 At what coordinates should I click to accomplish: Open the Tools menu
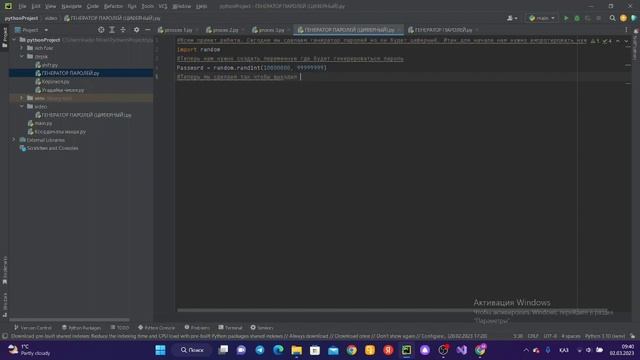pos(147,6)
